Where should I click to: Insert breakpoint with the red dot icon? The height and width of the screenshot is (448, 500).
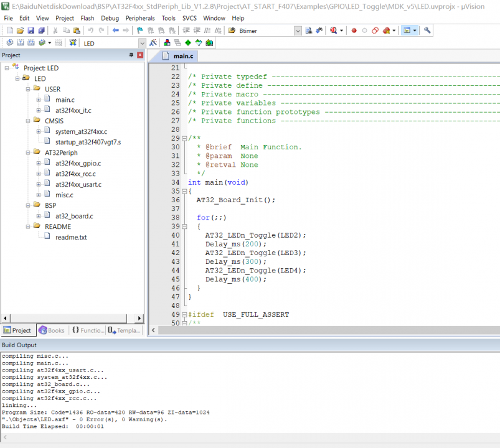click(354, 30)
